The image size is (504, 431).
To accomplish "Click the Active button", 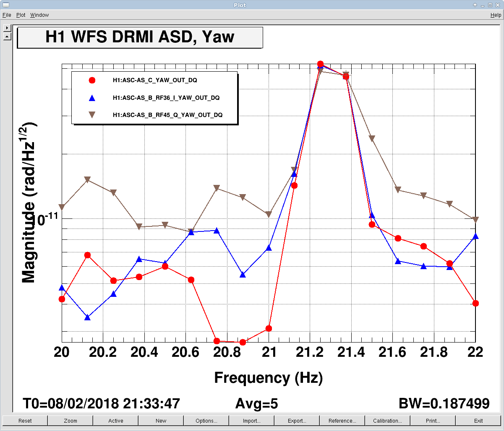I will [116, 421].
